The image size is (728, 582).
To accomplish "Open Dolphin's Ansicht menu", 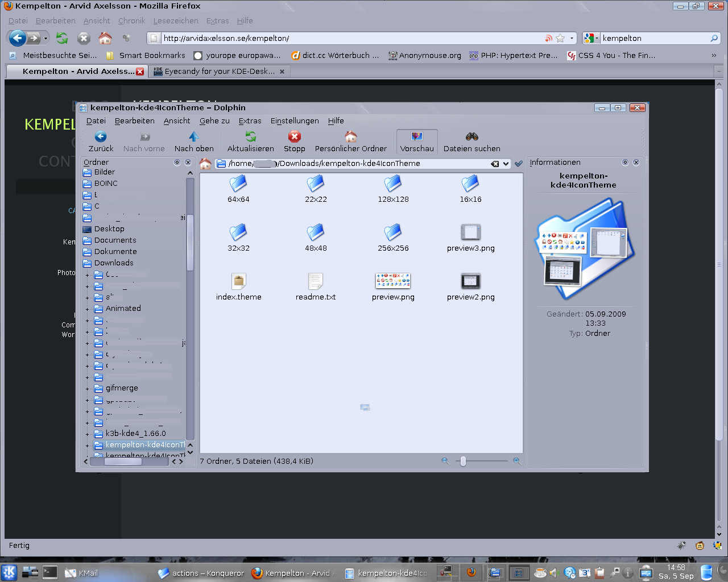I will click(x=177, y=120).
